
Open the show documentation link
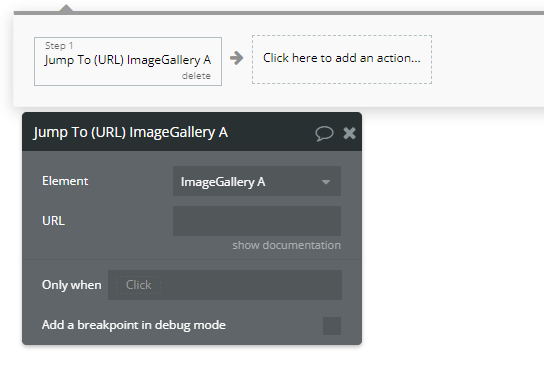tap(286, 245)
